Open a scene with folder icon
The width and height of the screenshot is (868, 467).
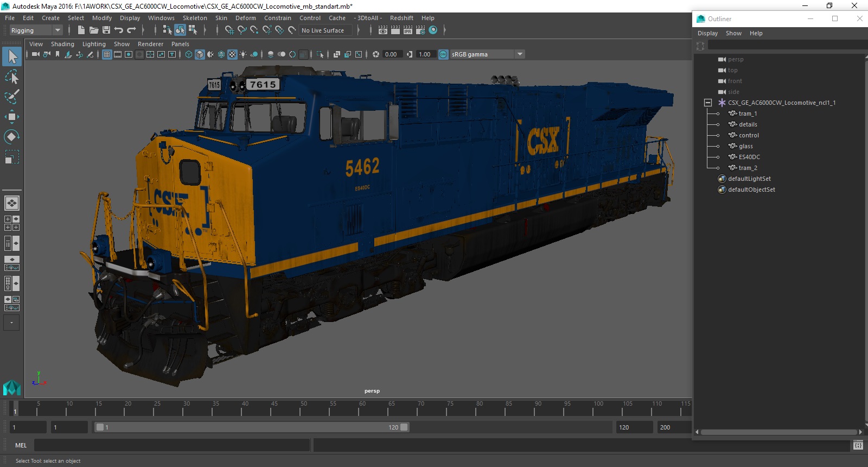(93, 30)
